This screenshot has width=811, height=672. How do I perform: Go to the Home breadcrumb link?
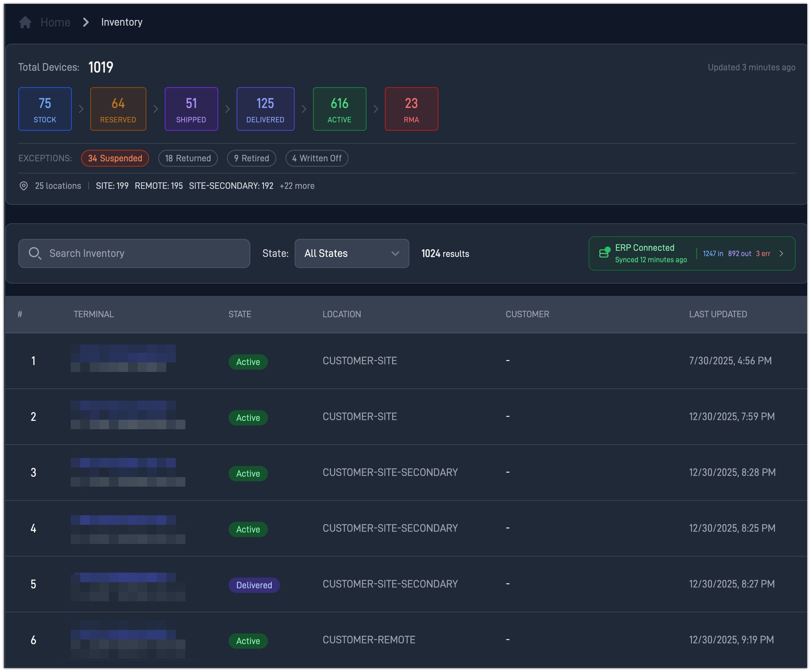[55, 23]
